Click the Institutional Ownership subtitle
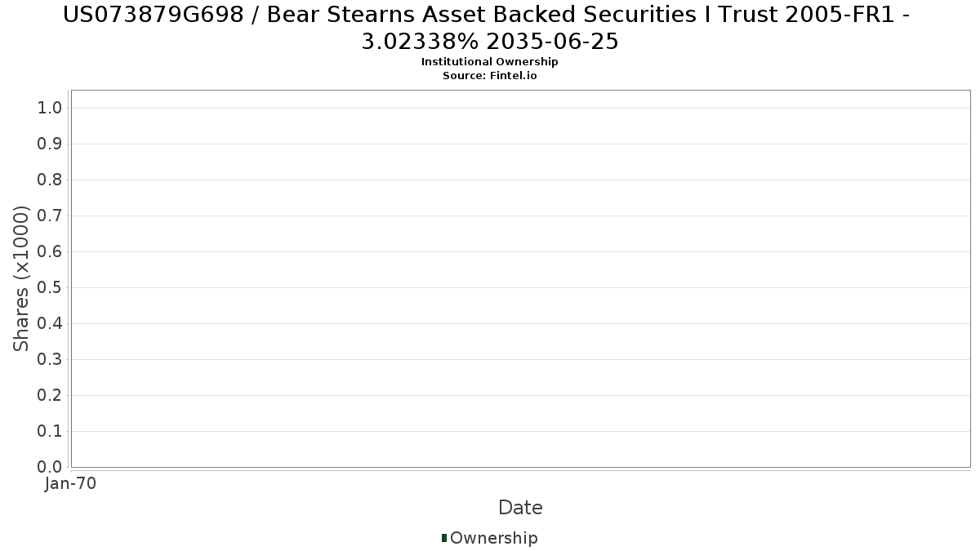Screen dimensions: 980x551 coord(490,62)
